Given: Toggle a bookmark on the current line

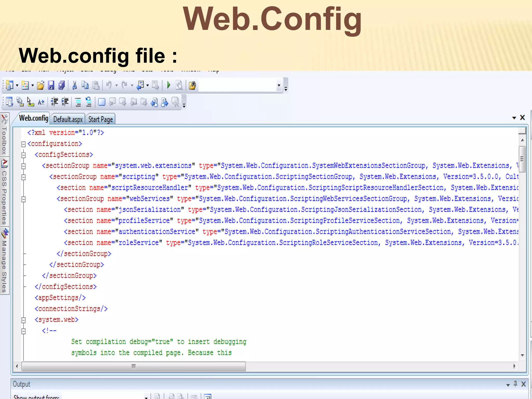Looking at the screenshot, I should coord(102,102).
